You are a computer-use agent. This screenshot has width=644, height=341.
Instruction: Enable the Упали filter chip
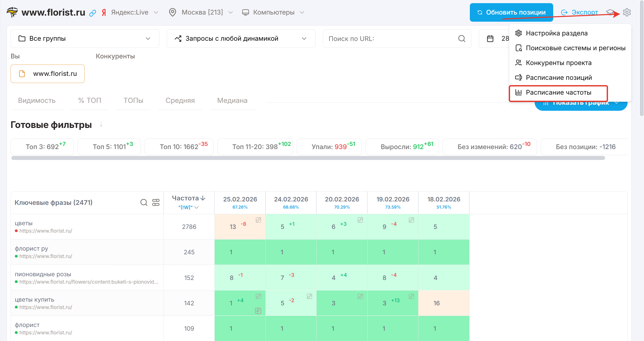pos(329,147)
